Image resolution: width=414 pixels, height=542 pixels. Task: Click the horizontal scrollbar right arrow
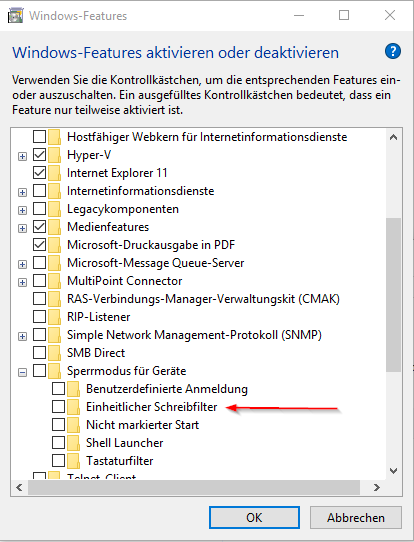coord(377,487)
